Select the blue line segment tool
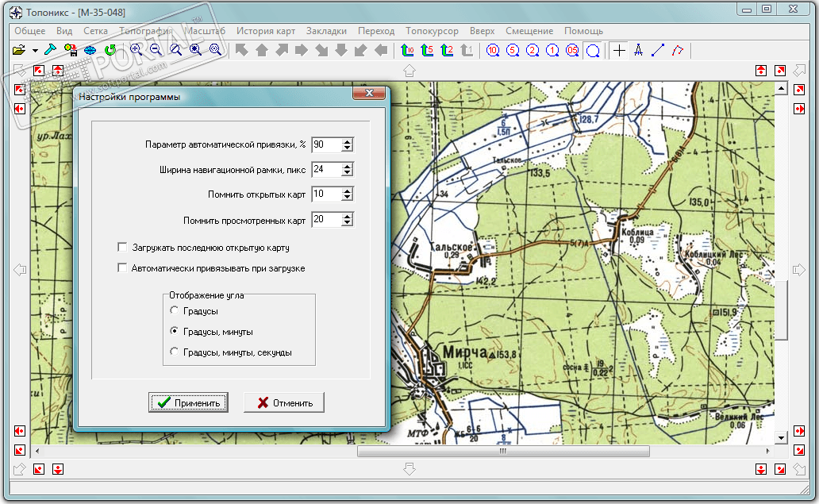This screenshot has height=504, width=819. [658, 51]
